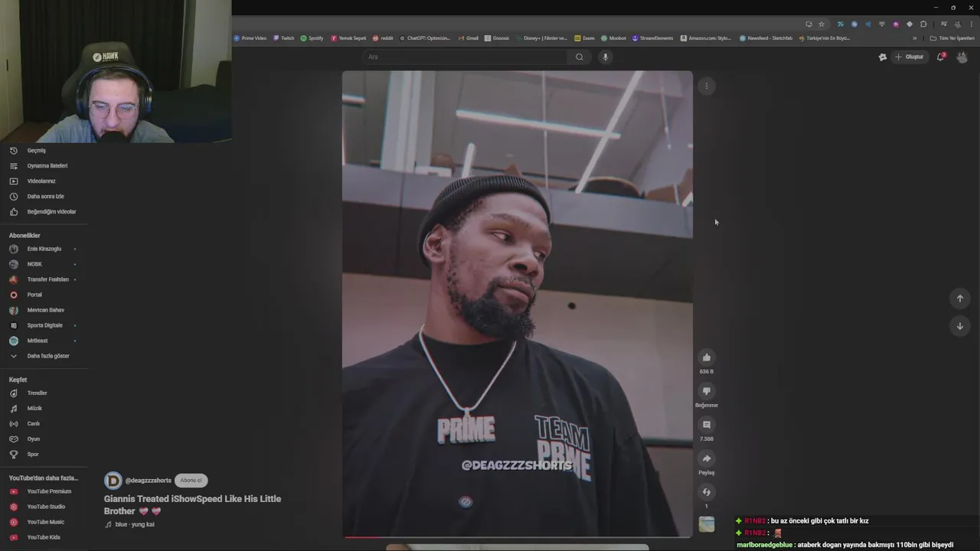Open three-dot menu beside the Short
The height and width of the screenshot is (551, 980).
pyautogui.click(x=707, y=86)
